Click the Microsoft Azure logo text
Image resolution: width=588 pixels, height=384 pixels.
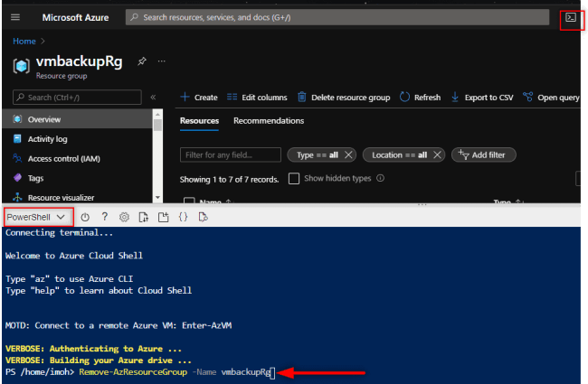75,17
